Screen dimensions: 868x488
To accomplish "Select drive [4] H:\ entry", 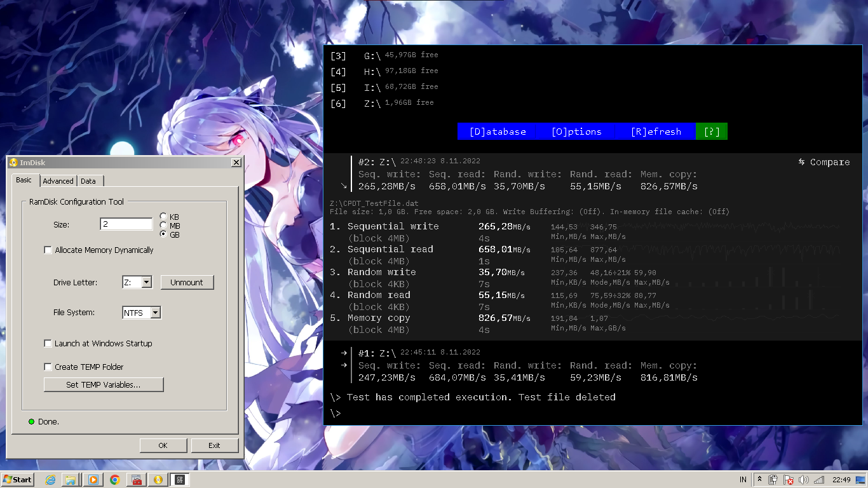I will (x=384, y=71).
